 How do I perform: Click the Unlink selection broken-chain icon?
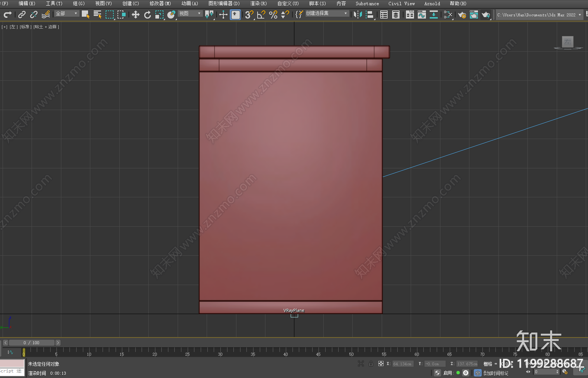tap(34, 14)
